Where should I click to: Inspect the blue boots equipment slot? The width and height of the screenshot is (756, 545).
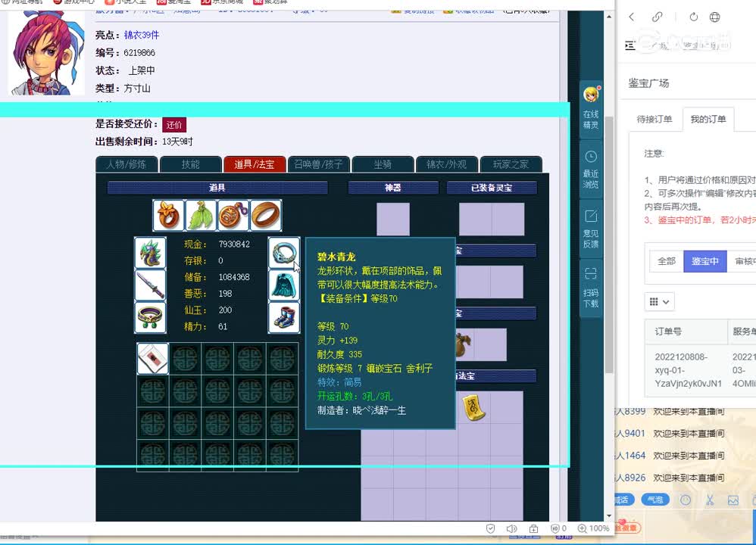(283, 318)
